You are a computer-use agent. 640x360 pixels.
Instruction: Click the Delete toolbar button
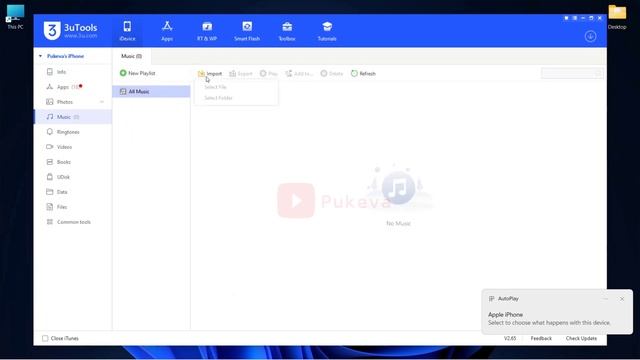pyautogui.click(x=332, y=73)
